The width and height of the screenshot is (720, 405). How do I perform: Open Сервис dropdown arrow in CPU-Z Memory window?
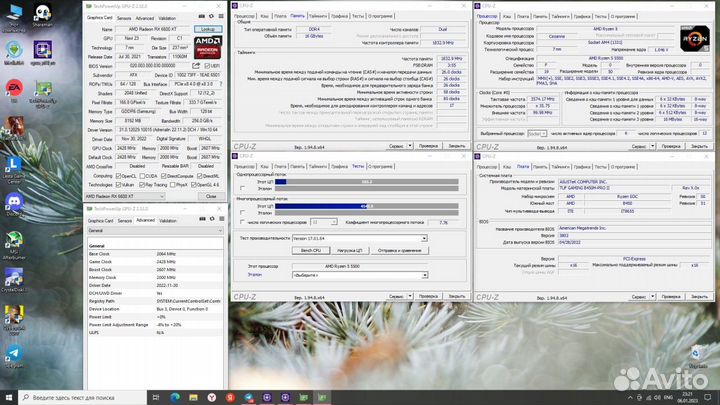click(410, 146)
